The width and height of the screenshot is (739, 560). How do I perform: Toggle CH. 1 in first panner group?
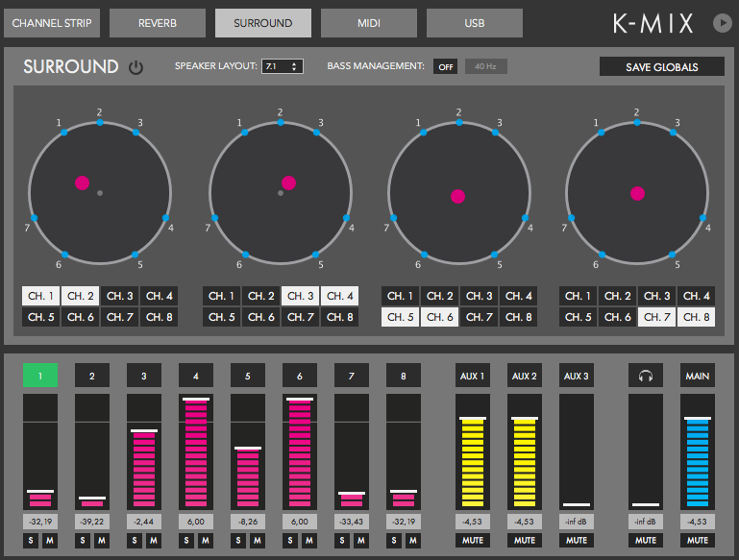click(x=41, y=296)
